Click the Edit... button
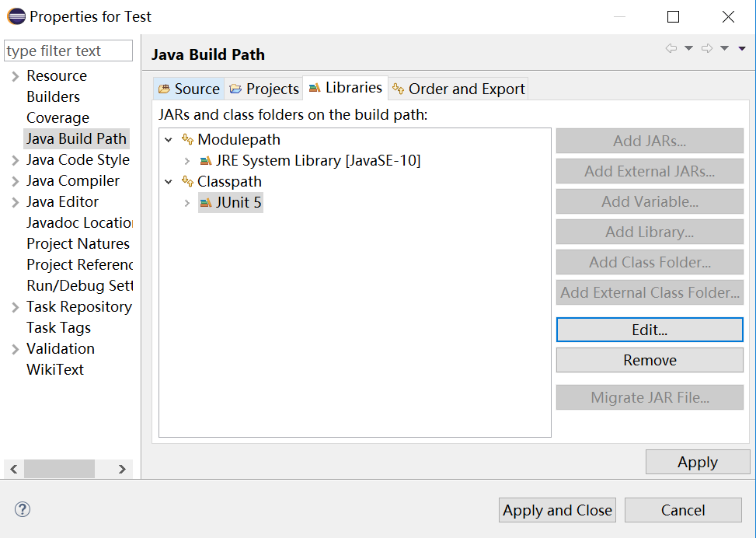 (x=650, y=330)
